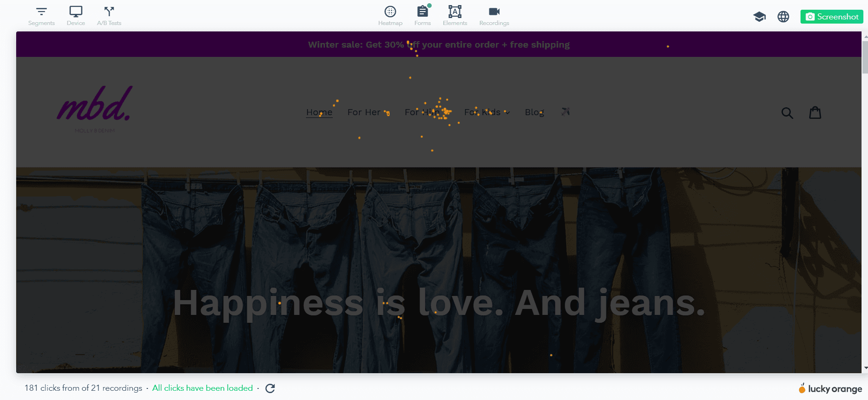868x400 pixels.
Task: Click the 'Happiness is love. And jeans.' headline
Action: 439,303
